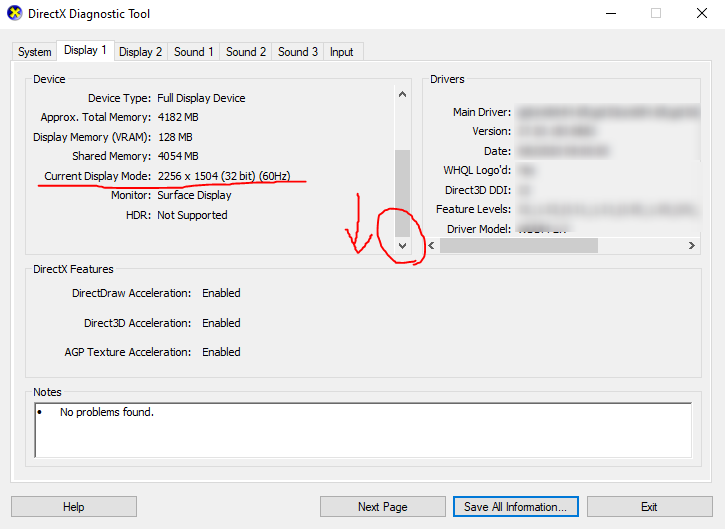Image resolution: width=725 pixels, height=529 pixels.
Task: Click the 'WHQL Logo'd:' label
Action: [477, 170]
